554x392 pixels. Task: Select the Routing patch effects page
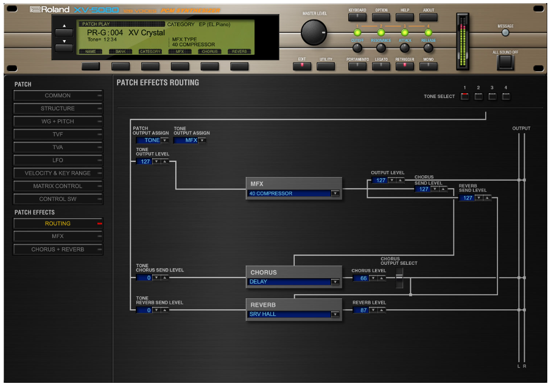click(58, 223)
